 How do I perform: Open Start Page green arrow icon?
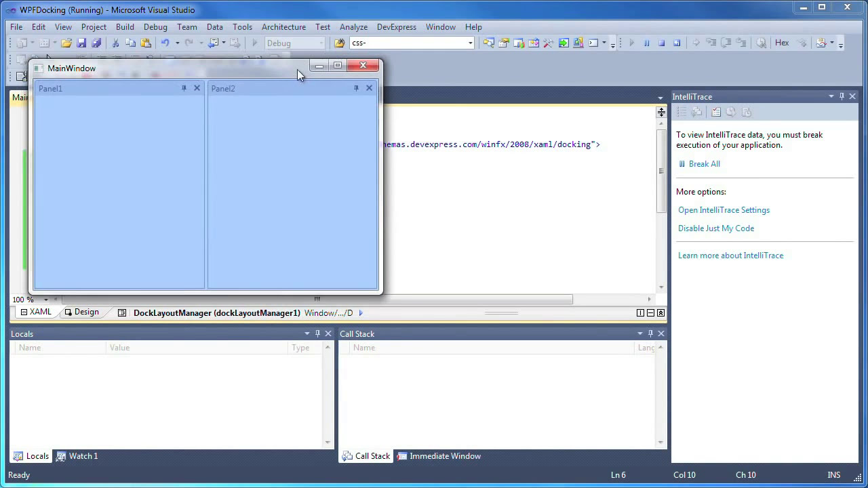click(x=564, y=43)
